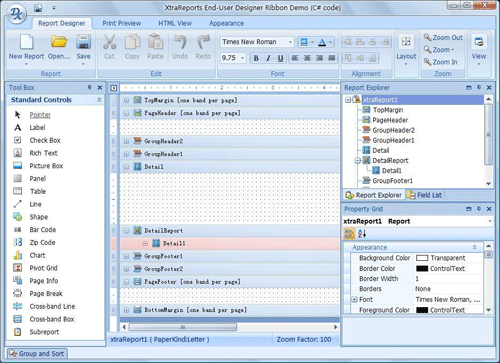
Task: Toggle Underline font formatting
Action: [x=281, y=58]
